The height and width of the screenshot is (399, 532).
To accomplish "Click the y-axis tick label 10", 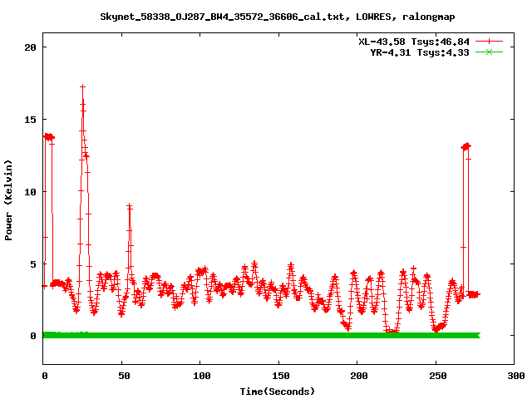I will click(x=30, y=192).
